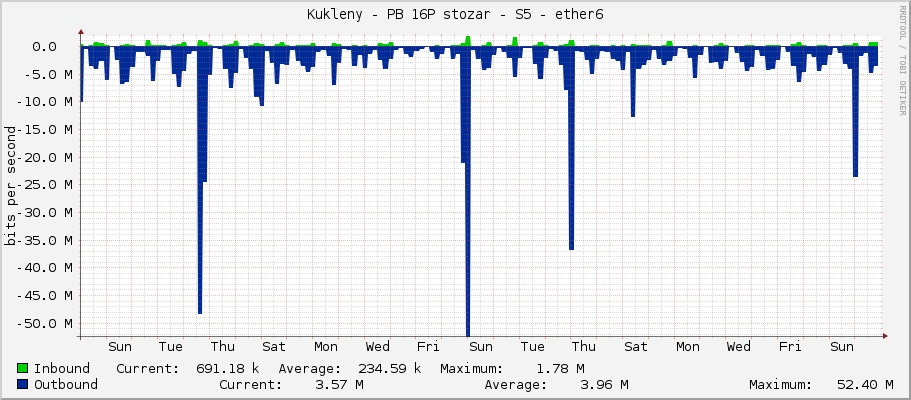Click the '-40.0 M' y-axis label
Image resolution: width=911 pixels, height=400 pixels.
(x=44, y=268)
